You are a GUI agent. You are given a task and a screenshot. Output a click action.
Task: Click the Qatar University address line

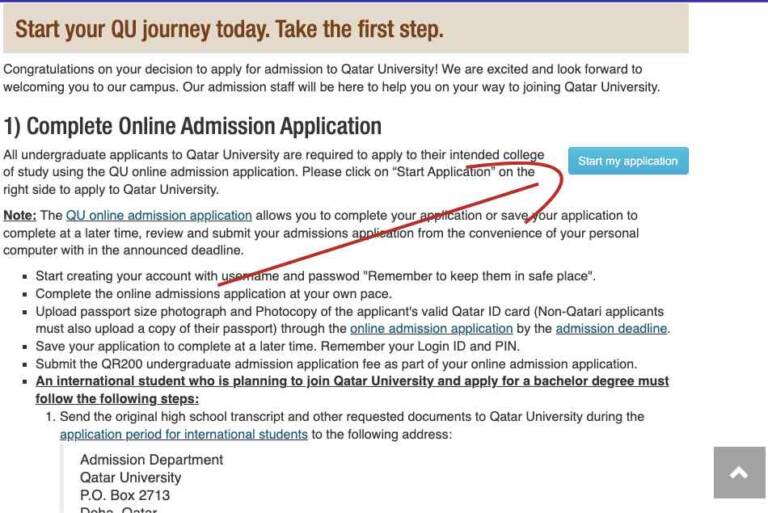(x=130, y=477)
